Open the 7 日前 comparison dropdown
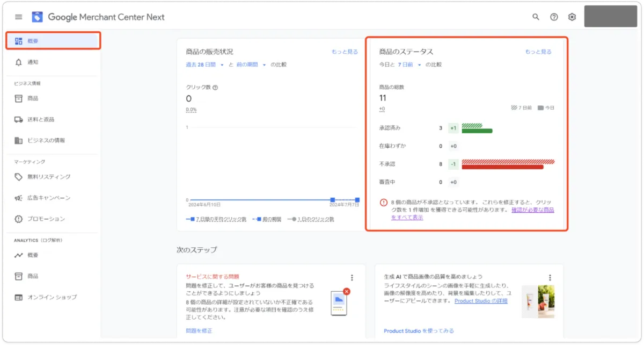Image resolution: width=644 pixels, height=345 pixels. pos(409,64)
